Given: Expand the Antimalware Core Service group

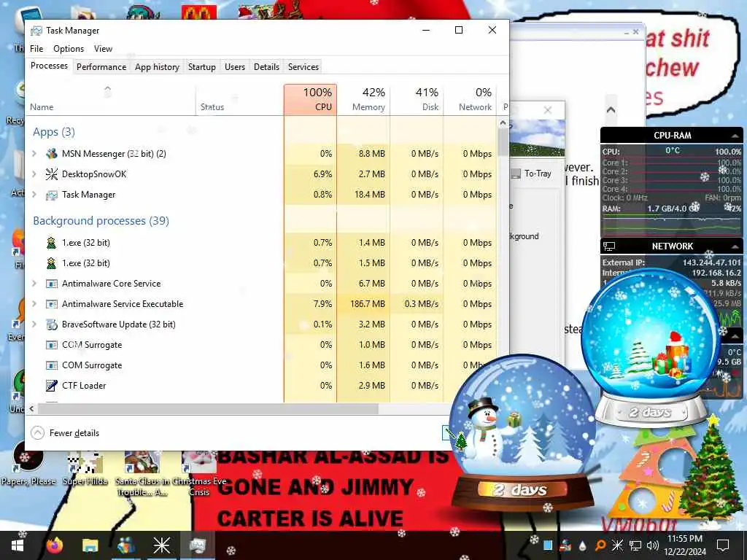Looking at the screenshot, I should [34, 284].
